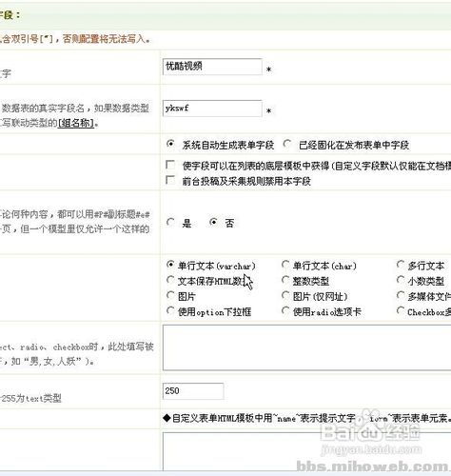Select 小数类型 data type
Screen dimensions: 451x476
pyautogui.click(x=401, y=280)
